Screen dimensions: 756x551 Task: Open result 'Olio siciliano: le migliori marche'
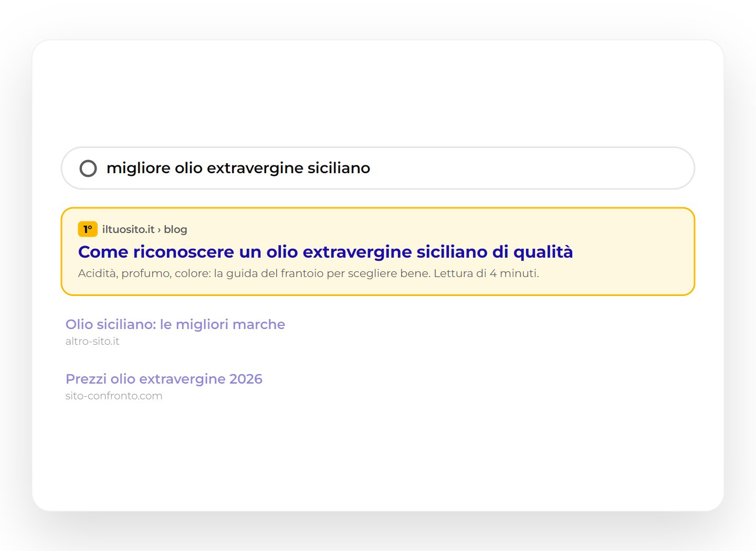point(175,324)
